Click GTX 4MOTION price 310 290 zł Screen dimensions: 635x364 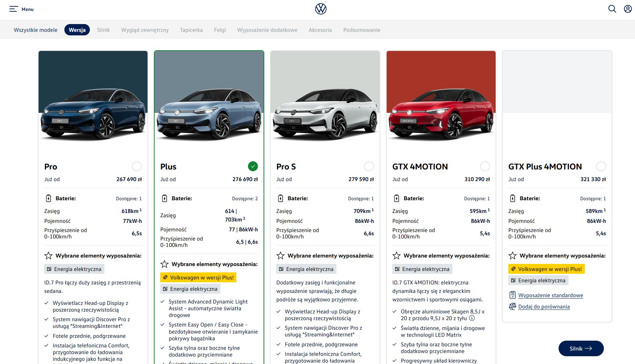click(x=477, y=179)
